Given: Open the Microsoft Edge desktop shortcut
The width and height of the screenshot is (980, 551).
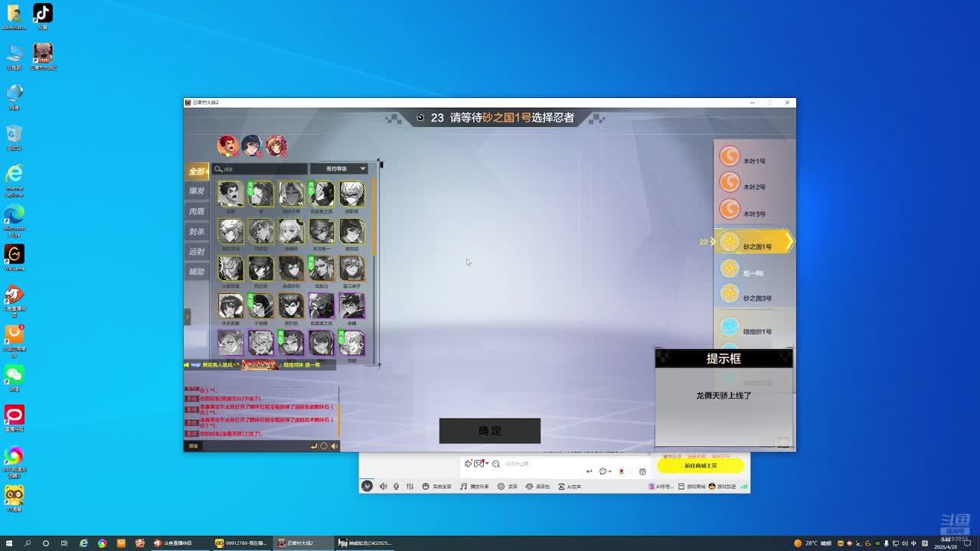Looking at the screenshot, I should (15, 220).
